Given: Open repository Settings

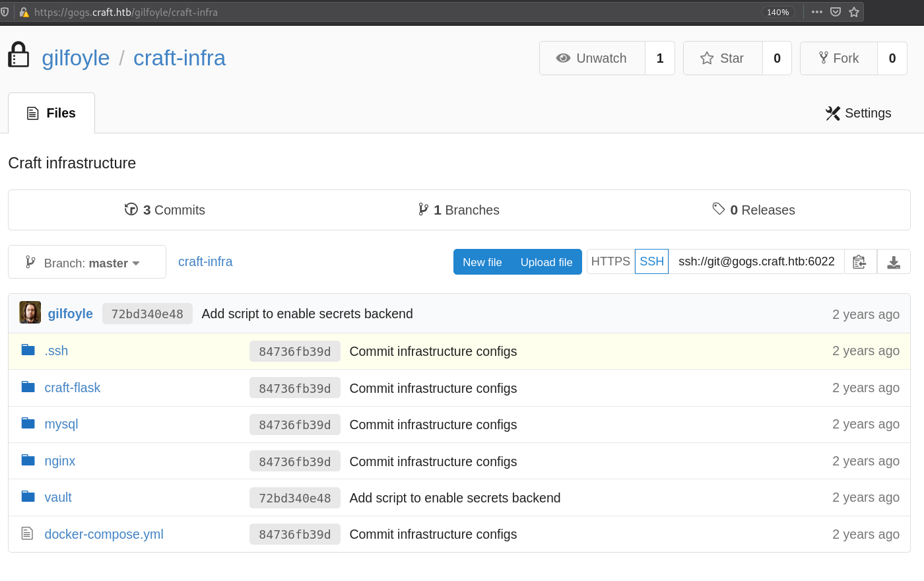Looking at the screenshot, I should [858, 113].
